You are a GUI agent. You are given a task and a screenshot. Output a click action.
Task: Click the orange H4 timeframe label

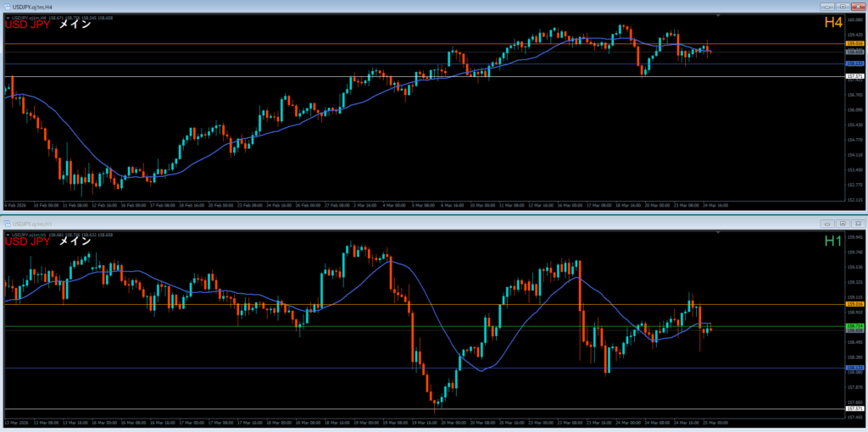point(833,24)
